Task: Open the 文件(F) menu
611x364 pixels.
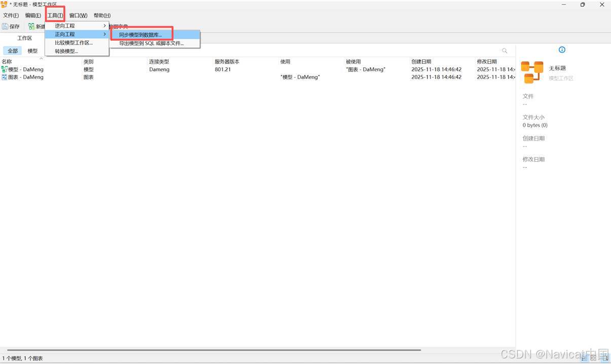Action: pos(11,16)
